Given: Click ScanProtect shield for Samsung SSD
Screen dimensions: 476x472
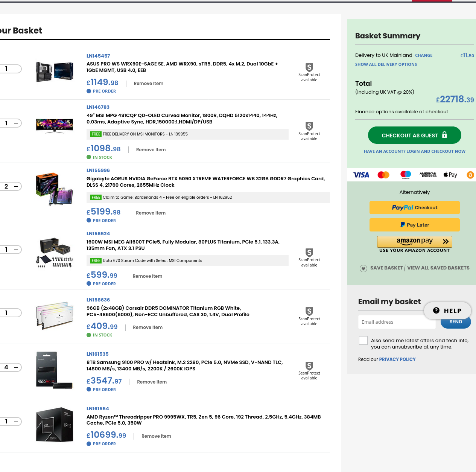Looking at the screenshot, I should point(309,366).
